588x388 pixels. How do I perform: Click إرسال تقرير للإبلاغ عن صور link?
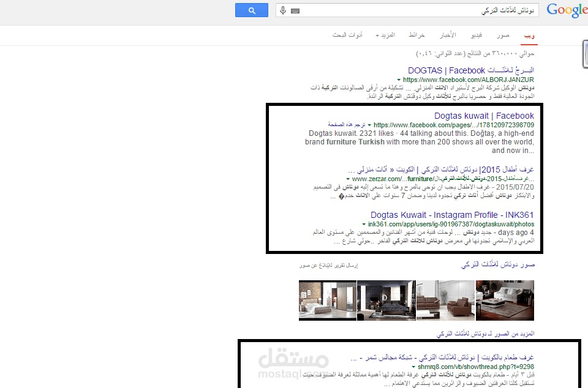coord(328,266)
